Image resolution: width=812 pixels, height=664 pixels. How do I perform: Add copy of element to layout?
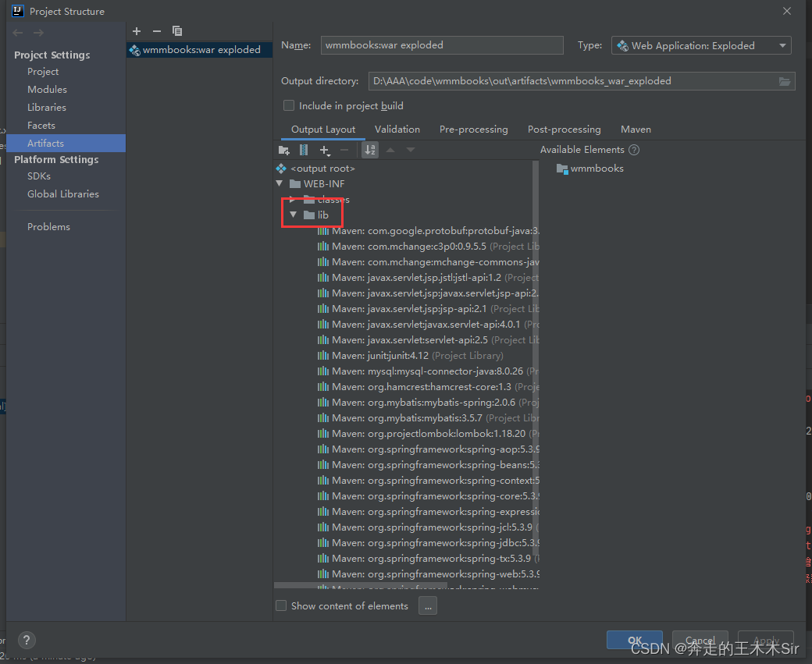click(x=325, y=150)
